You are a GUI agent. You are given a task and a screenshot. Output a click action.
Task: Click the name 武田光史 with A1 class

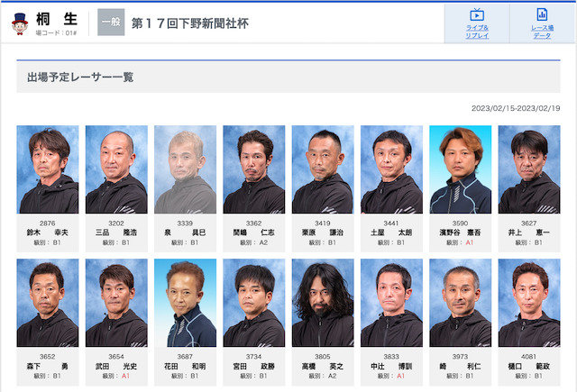tap(116, 366)
